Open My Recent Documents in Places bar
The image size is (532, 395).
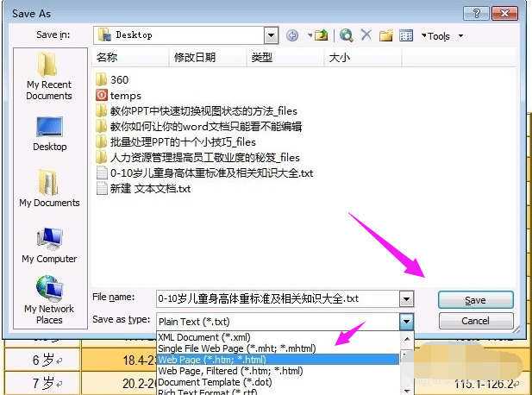49,77
